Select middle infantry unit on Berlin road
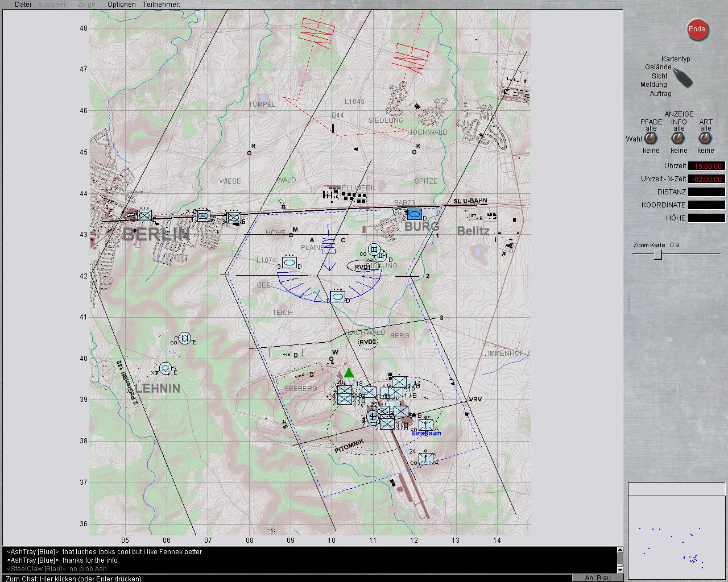Image resolution: width=728 pixels, height=582 pixels. (202, 216)
